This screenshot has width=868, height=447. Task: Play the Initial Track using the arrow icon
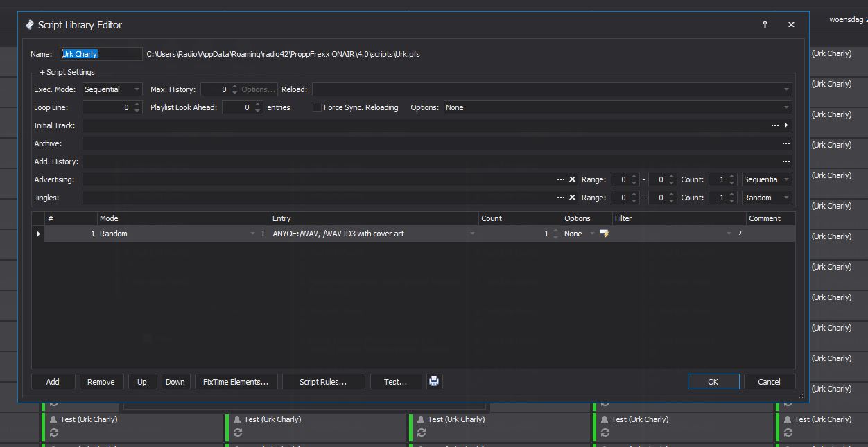point(786,125)
